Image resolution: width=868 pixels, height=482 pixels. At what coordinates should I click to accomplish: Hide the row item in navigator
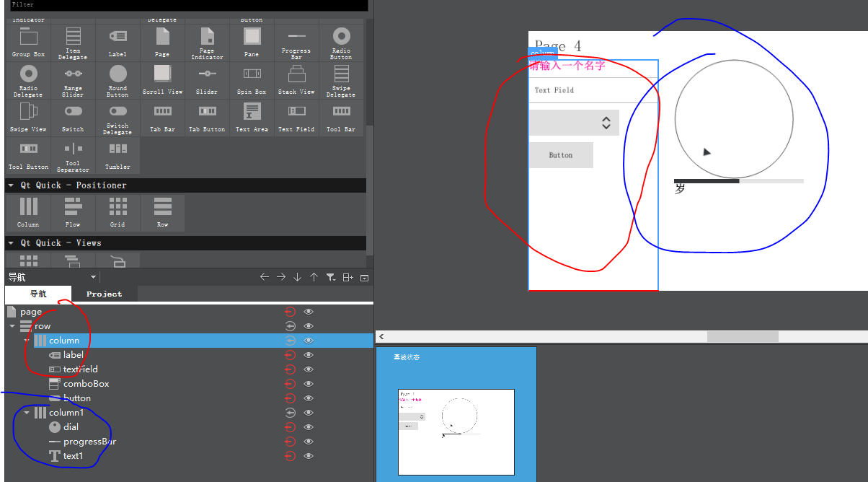[309, 326]
